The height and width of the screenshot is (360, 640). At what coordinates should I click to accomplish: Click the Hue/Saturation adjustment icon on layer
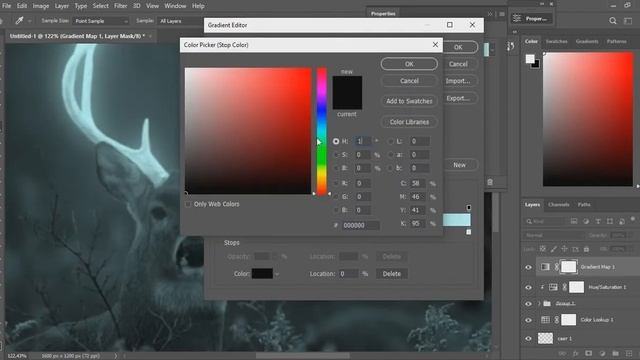553,287
